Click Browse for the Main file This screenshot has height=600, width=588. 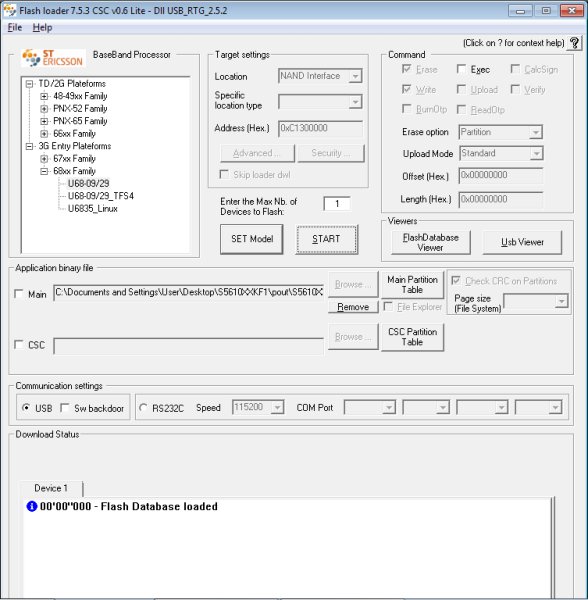pos(353,284)
